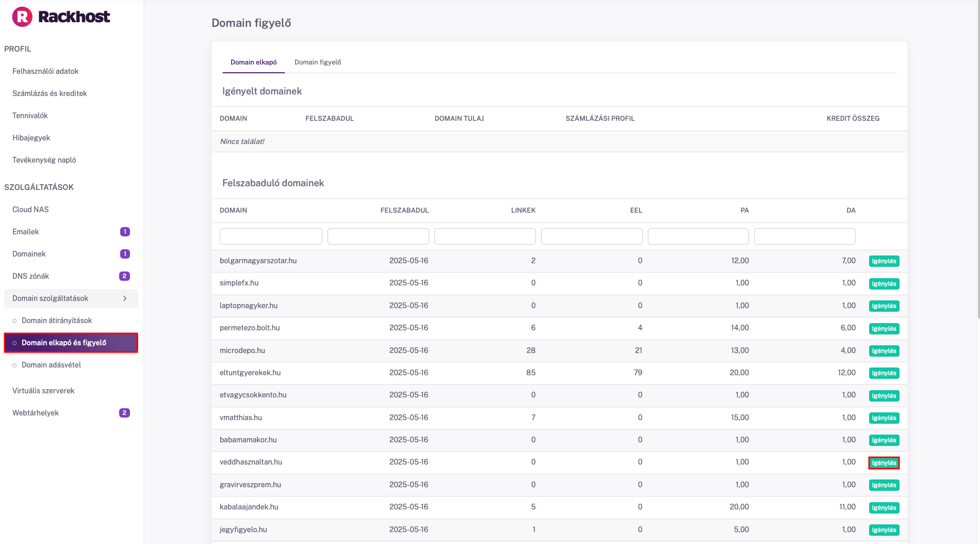Click Igénylés for etvagycsokkento.hu
This screenshot has width=980, height=544.
tap(884, 396)
